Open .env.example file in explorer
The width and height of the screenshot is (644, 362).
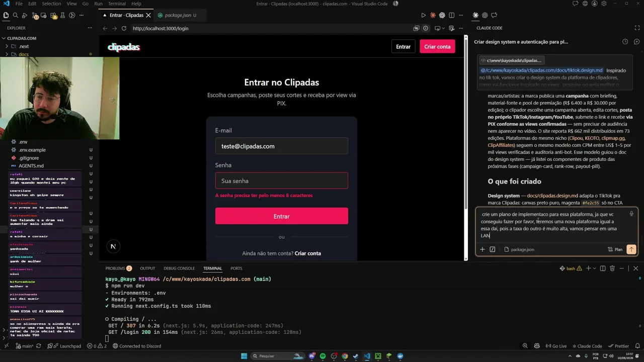coord(32,150)
